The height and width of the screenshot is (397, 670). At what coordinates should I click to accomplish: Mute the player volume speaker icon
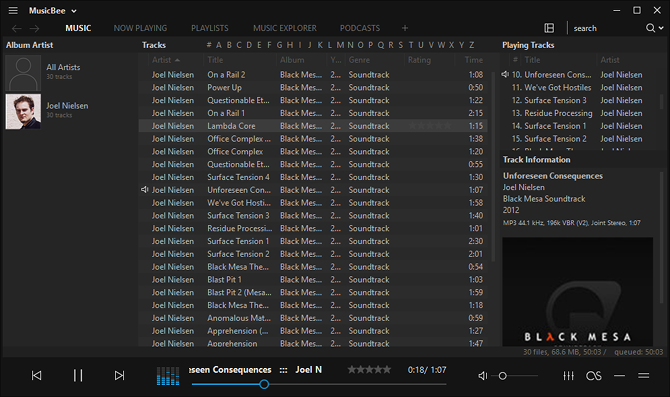click(482, 376)
